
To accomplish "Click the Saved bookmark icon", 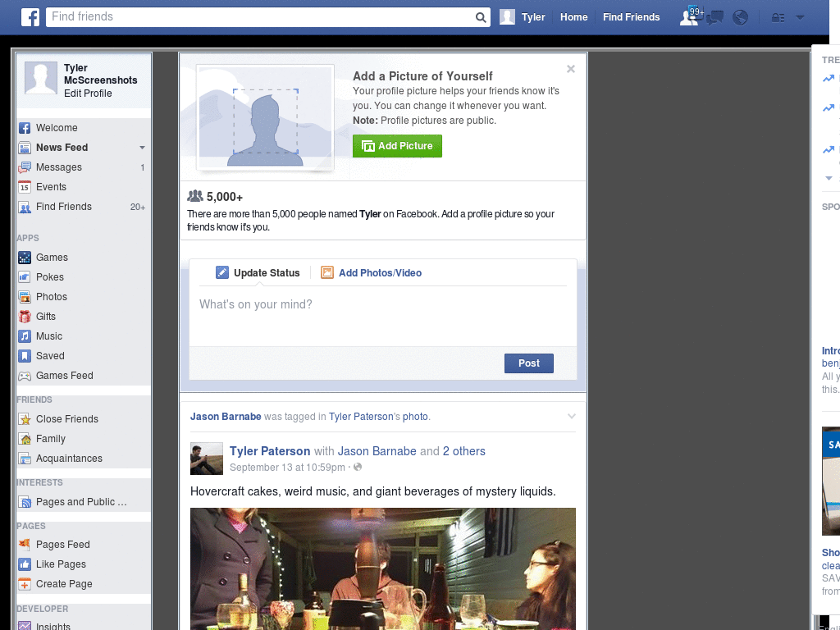I will click(25, 356).
